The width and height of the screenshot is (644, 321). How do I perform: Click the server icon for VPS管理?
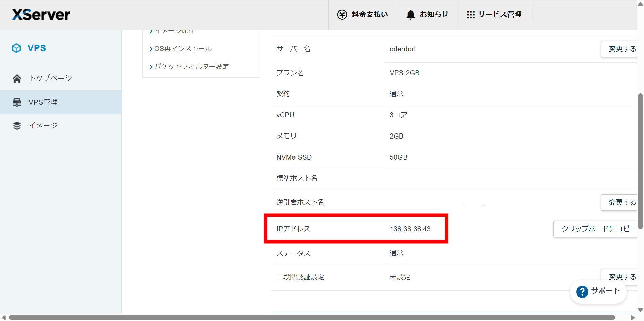pyautogui.click(x=17, y=102)
